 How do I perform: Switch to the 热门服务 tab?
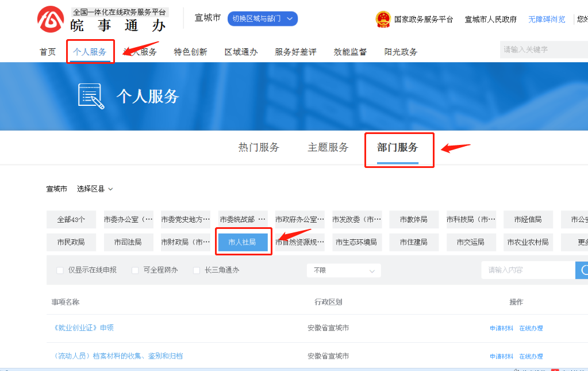coord(259,147)
